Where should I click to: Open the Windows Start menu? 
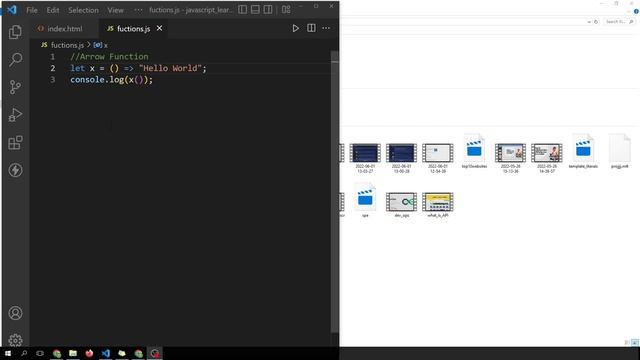(8, 353)
